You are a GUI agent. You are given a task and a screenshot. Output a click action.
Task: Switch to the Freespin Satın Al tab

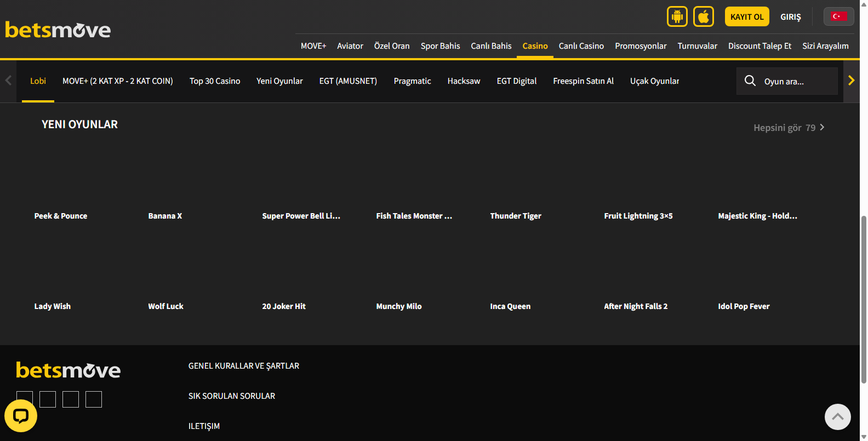pos(584,81)
